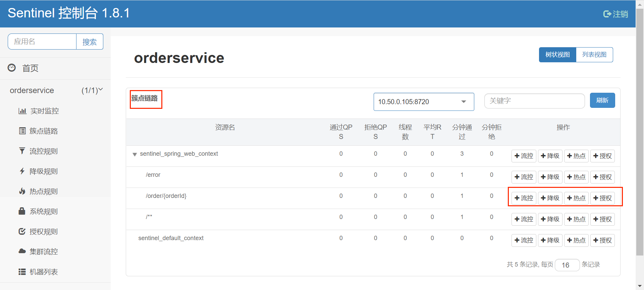Add 热点 rule for sentinel_default_context

coord(576,240)
